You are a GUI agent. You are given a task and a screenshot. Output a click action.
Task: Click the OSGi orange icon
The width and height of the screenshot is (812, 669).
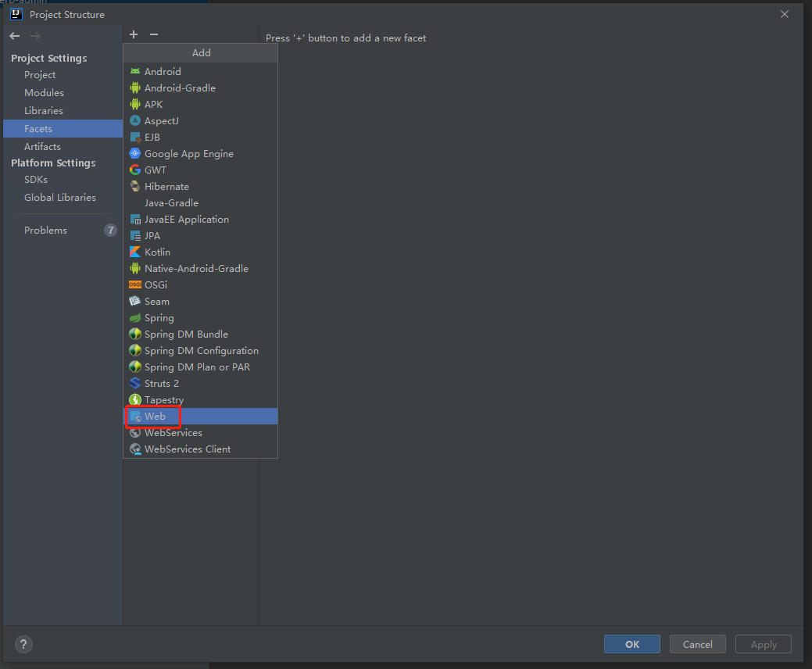(135, 284)
